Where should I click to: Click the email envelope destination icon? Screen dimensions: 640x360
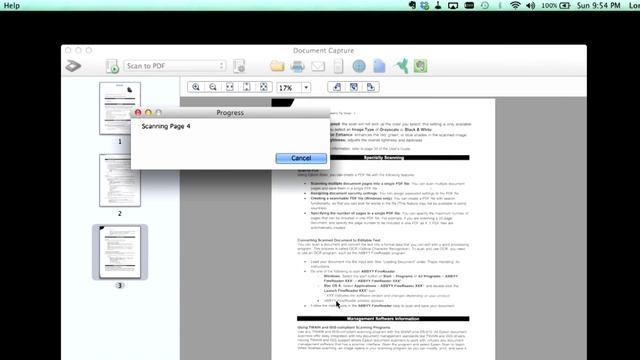point(318,66)
